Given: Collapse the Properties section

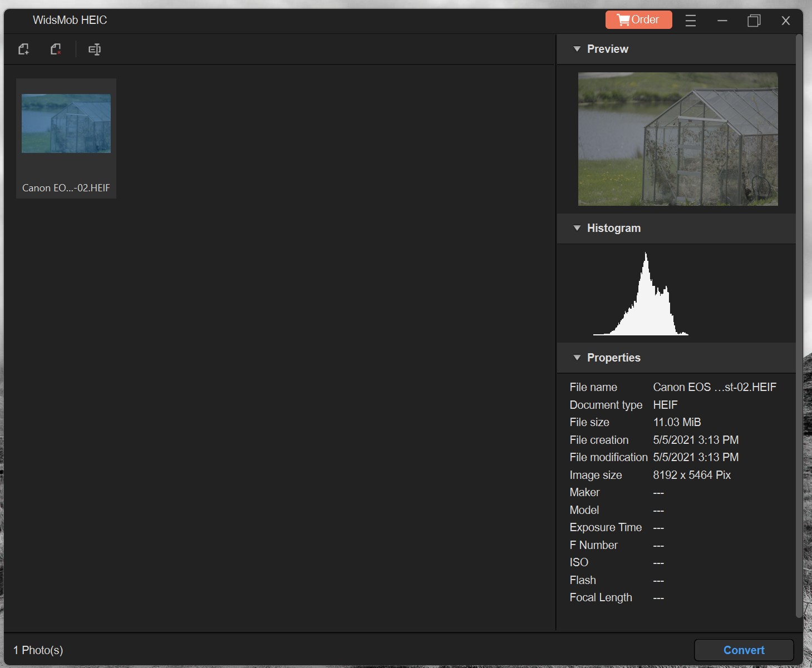Looking at the screenshot, I should 577,358.
